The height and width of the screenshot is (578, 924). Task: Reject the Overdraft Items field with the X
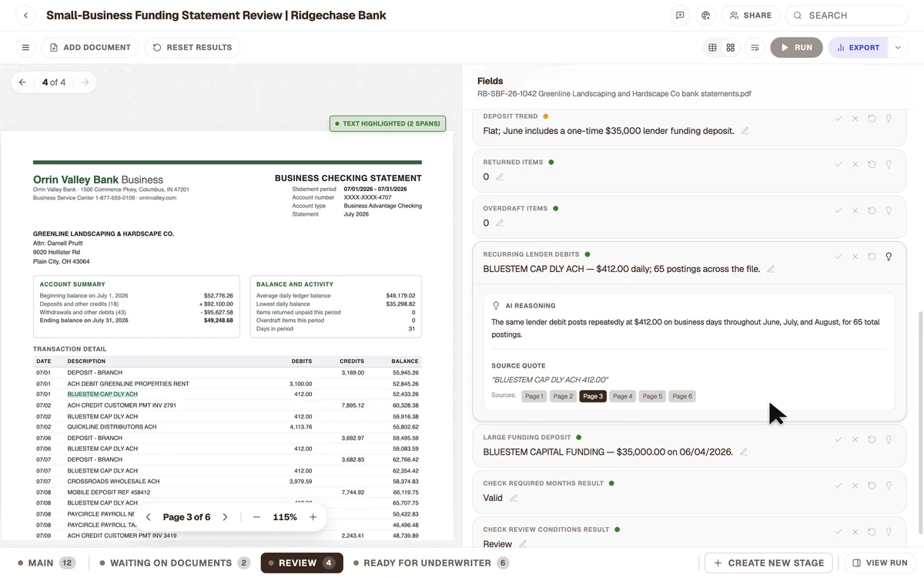(x=855, y=210)
